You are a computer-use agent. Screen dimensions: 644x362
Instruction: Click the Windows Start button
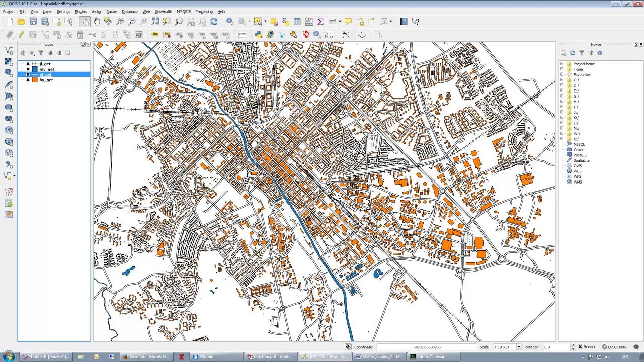[9, 356]
